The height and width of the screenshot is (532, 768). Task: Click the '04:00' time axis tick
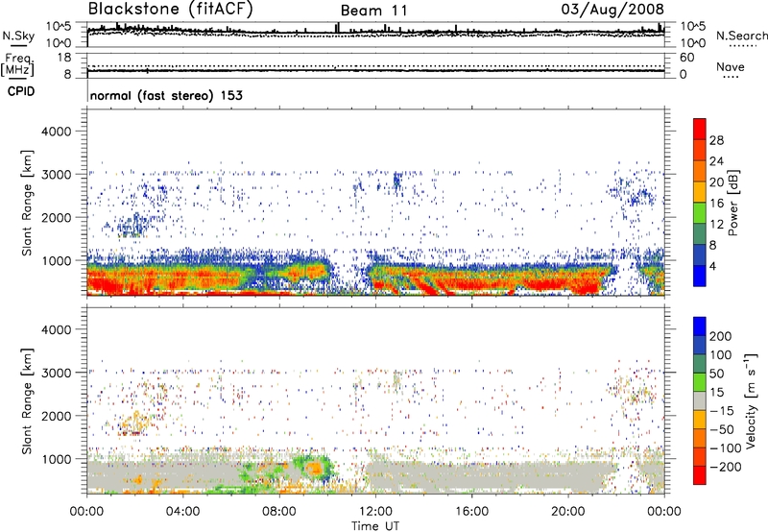click(182, 512)
